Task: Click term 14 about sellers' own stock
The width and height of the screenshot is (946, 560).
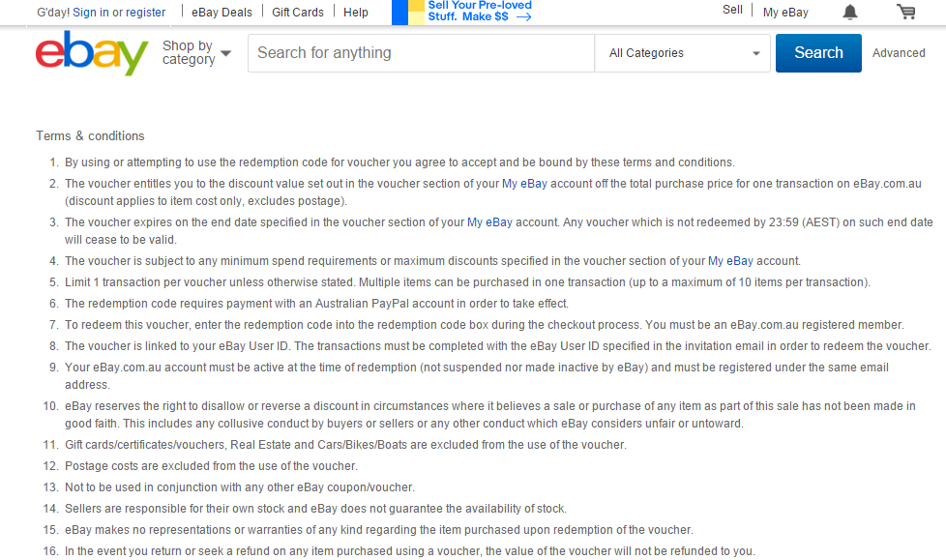Action: tap(315, 509)
